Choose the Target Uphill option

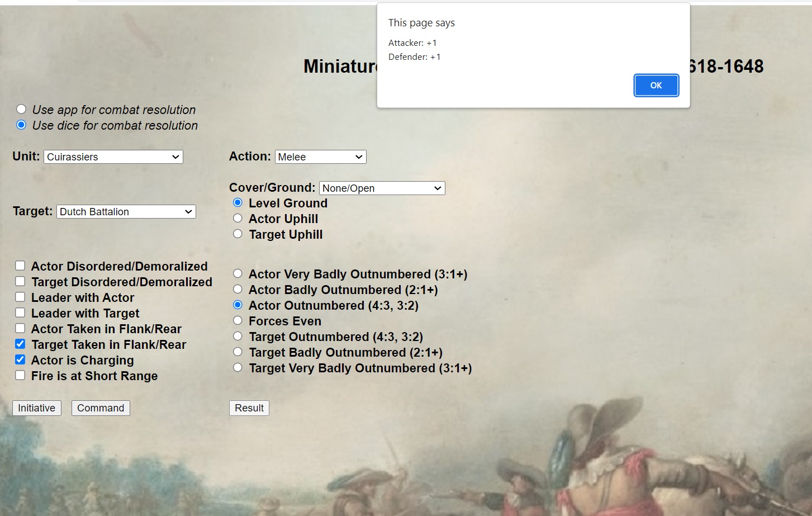(238, 234)
